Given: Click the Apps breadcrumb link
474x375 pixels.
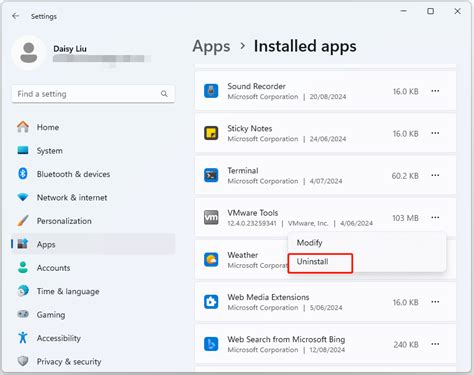Looking at the screenshot, I should pyautogui.click(x=211, y=46).
